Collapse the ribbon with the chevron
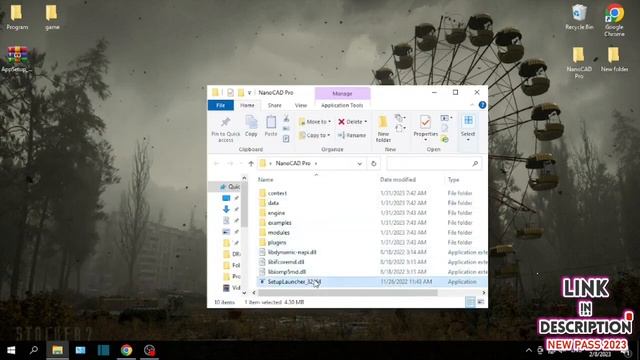This screenshot has height=360, width=640. point(472,105)
